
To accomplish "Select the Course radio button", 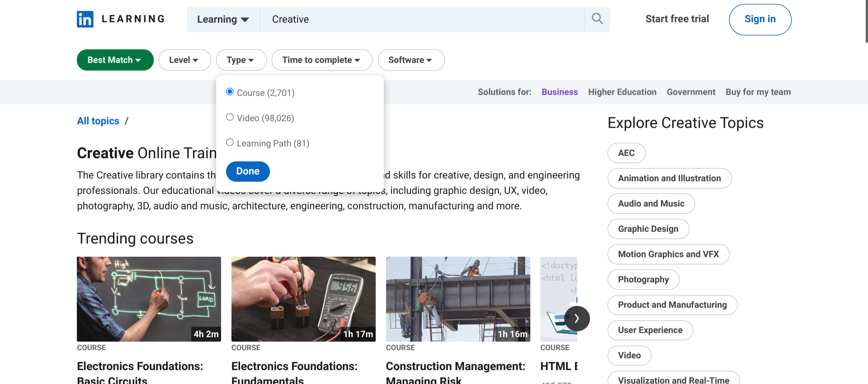I will [230, 92].
